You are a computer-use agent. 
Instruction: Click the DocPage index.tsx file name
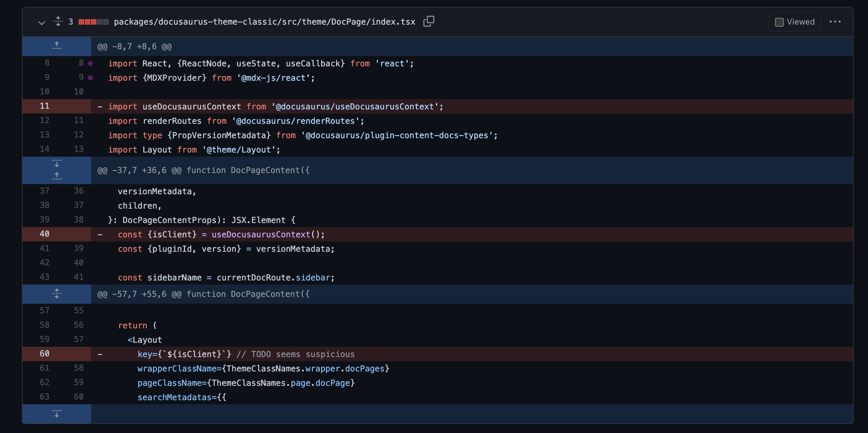(x=264, y=22)
